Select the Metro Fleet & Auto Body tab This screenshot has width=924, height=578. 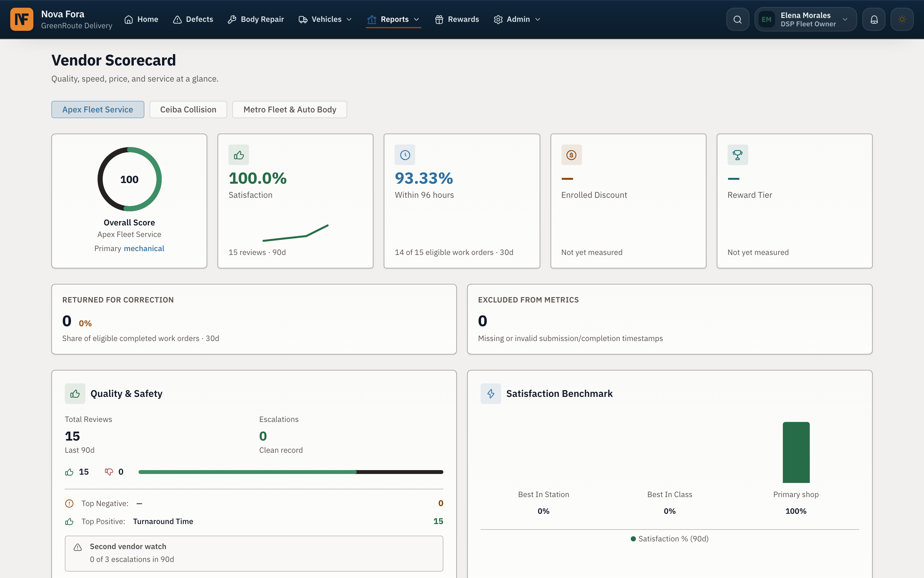[x=290, y=109]
